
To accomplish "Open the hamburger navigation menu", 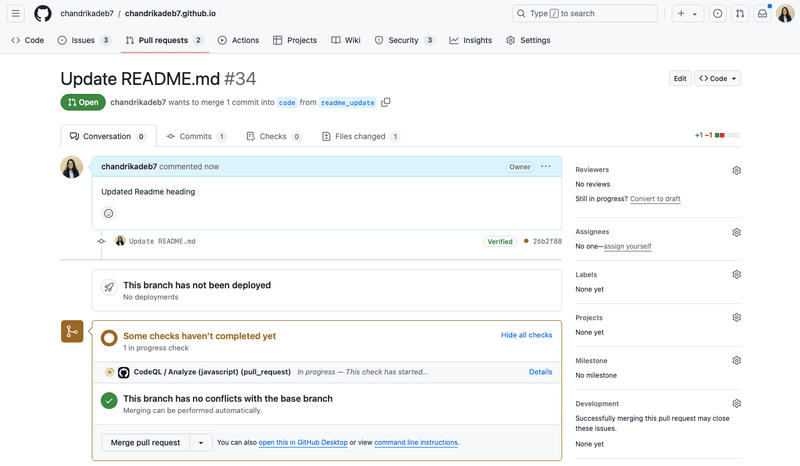I will click(16, 13).
